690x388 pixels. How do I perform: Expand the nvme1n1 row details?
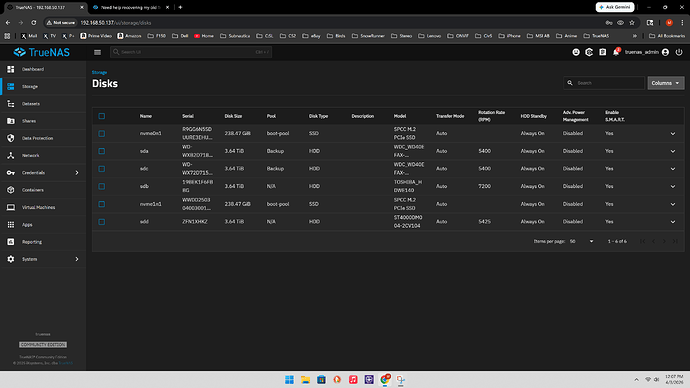point(673,204)
